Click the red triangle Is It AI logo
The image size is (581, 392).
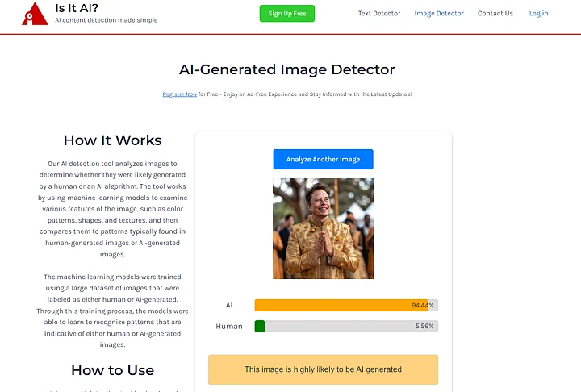tap(35, 13)
